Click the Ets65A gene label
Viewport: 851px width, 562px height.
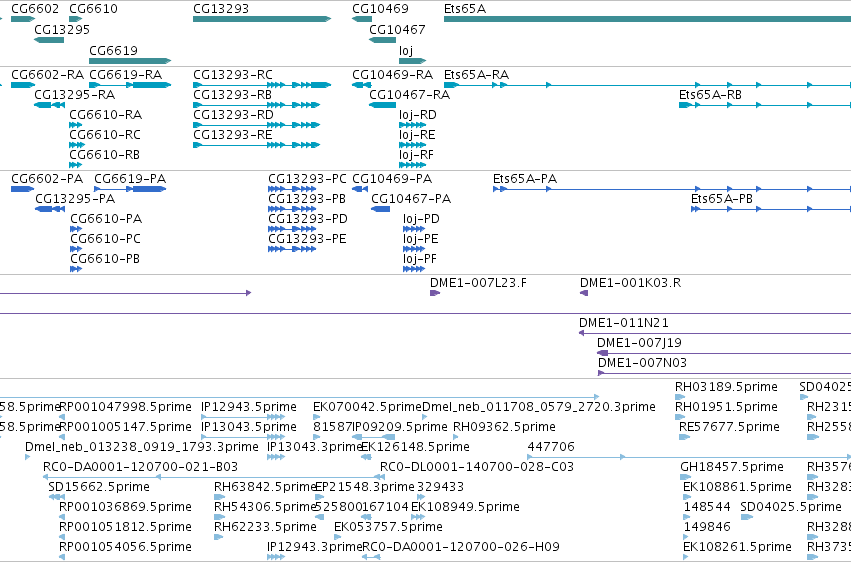465,9
